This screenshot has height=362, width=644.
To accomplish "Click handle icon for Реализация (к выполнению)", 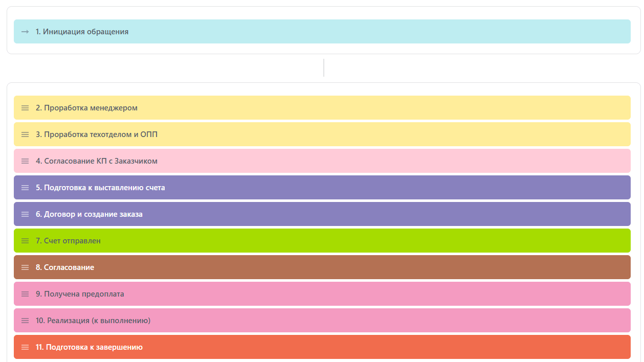I will [25, 321].
